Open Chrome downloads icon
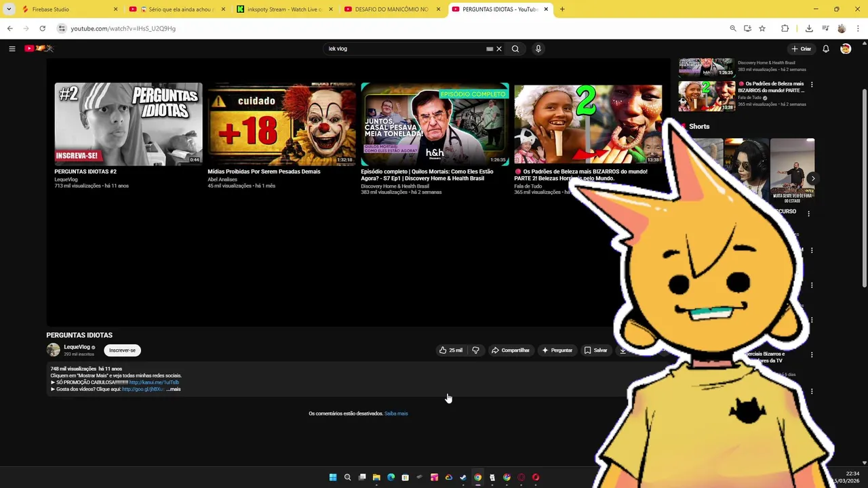The image size is (868, 488). coord(809,28)
